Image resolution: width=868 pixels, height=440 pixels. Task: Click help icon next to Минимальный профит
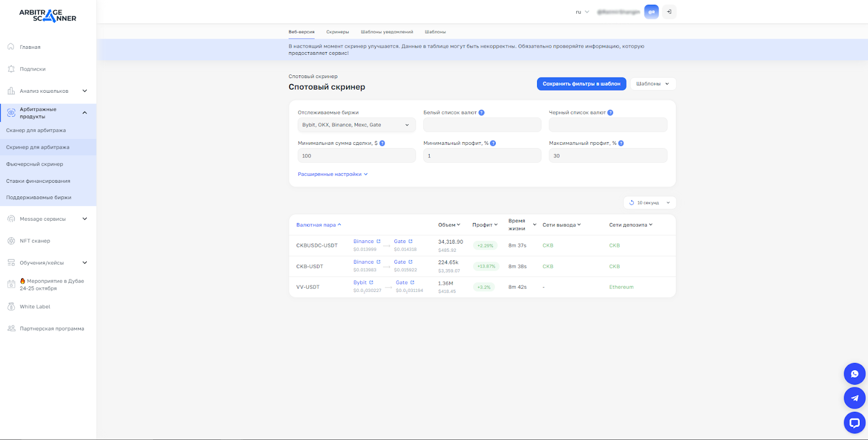pos(493,143)
